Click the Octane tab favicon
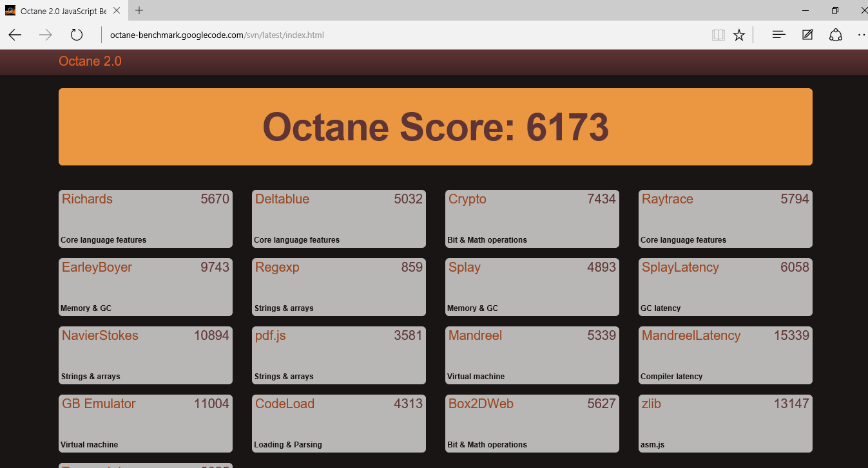868x468 pixels. (x=10, y=11)
